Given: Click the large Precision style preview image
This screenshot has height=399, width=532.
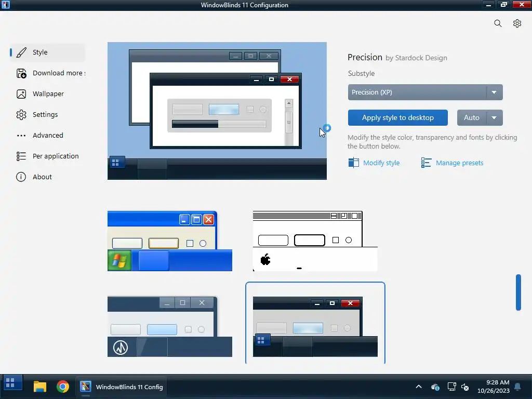Looking at the screenshot, I should pyautogui.click(x=217, y=111).
